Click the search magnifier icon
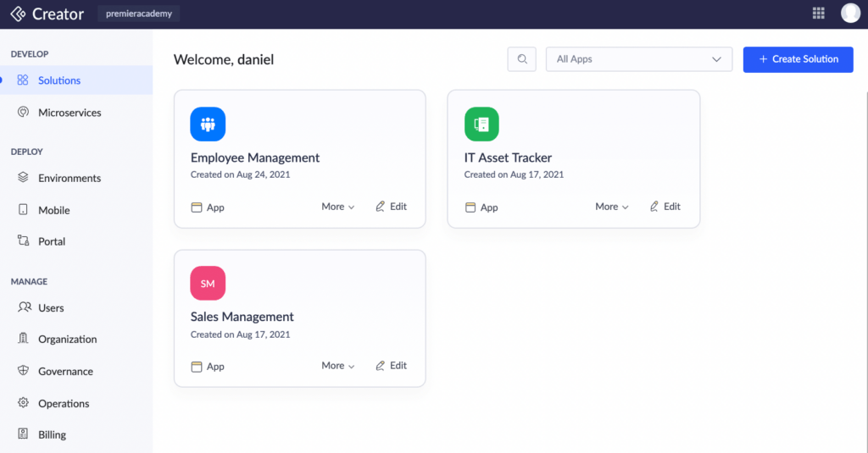 point(522,59)
